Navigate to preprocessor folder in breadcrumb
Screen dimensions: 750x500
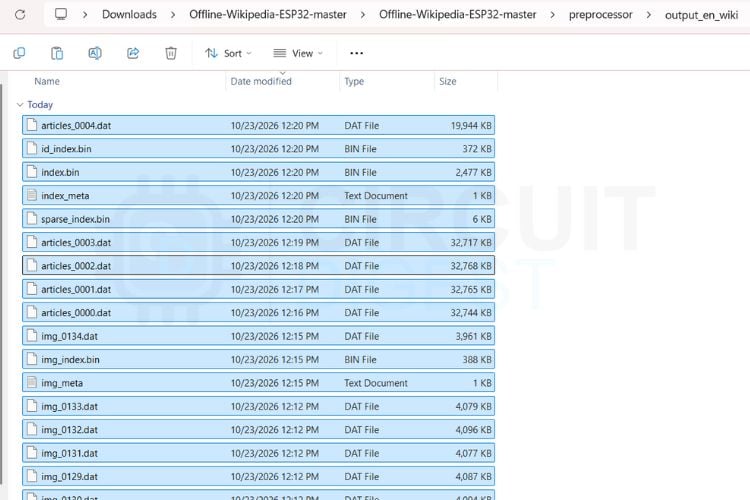click(600, 15)
